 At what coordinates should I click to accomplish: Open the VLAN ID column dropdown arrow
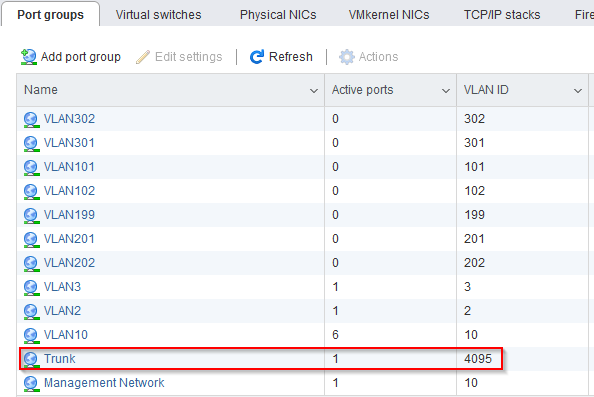[x=578, y=91]
